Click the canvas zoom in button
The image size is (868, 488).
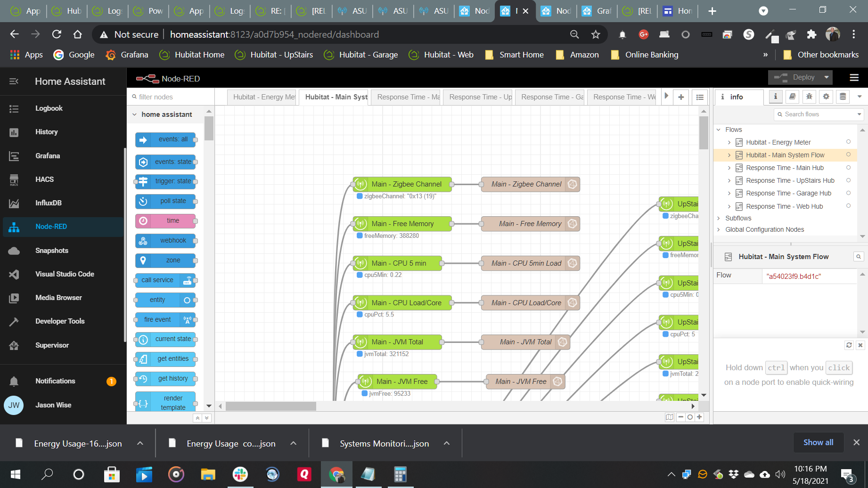pyautogui.click(x=699, y=417)
